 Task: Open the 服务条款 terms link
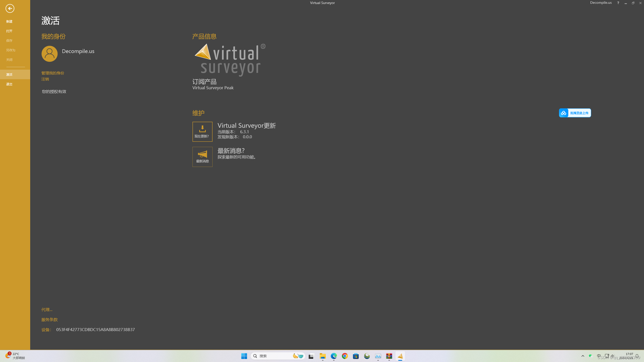pyautogui.click(x=49, y=320)
